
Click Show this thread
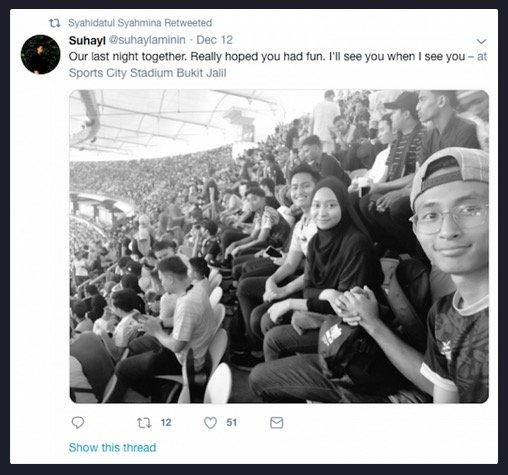(x=112, y=447)
